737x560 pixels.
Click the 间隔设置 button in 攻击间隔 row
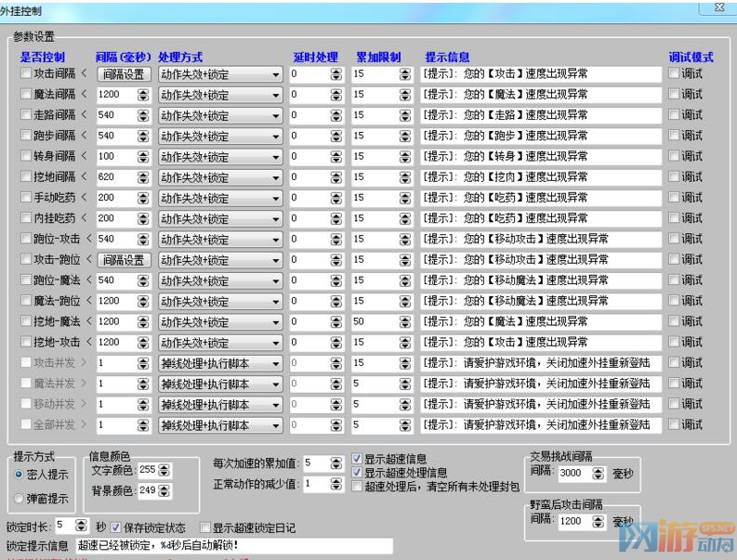(x=123, y=74)
